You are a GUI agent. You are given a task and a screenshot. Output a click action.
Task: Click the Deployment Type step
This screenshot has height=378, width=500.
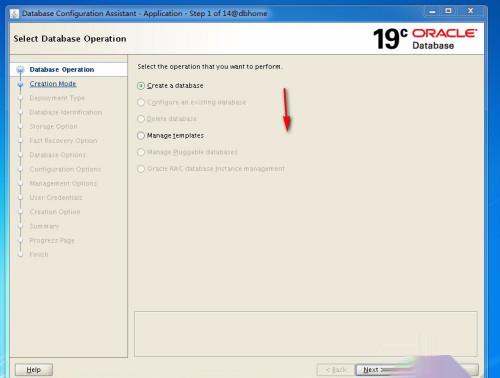click(57, 98)
